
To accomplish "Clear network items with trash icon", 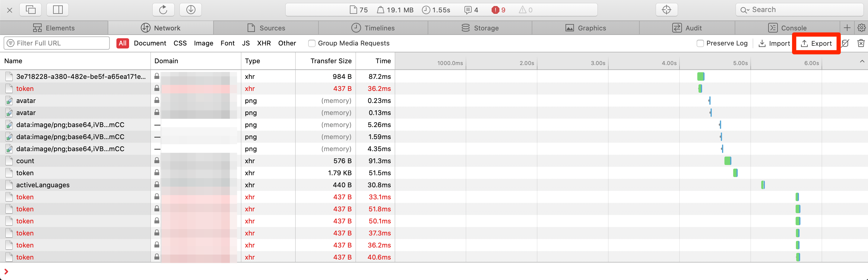I will [x=860, y=43].
